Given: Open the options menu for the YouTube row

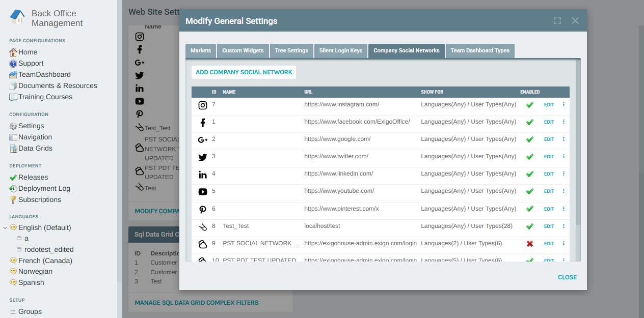Looking at the screenshot, I should point(563,191).
